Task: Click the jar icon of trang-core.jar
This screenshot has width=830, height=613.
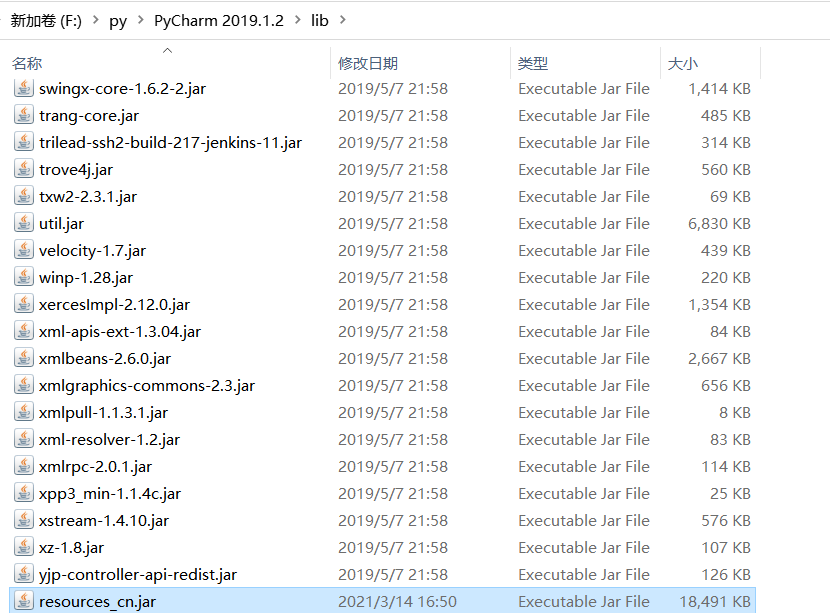Action: pyautogui.click(x=24, y=115)
